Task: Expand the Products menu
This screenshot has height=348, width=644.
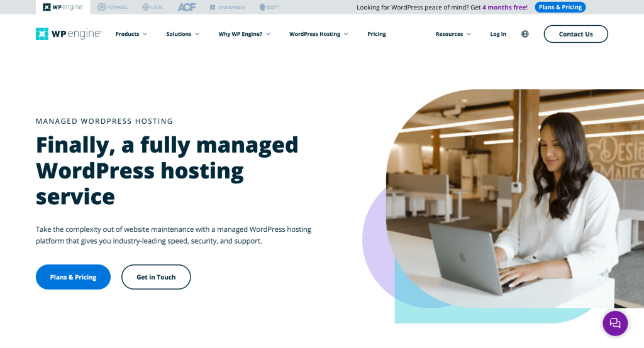Action: 131,34
